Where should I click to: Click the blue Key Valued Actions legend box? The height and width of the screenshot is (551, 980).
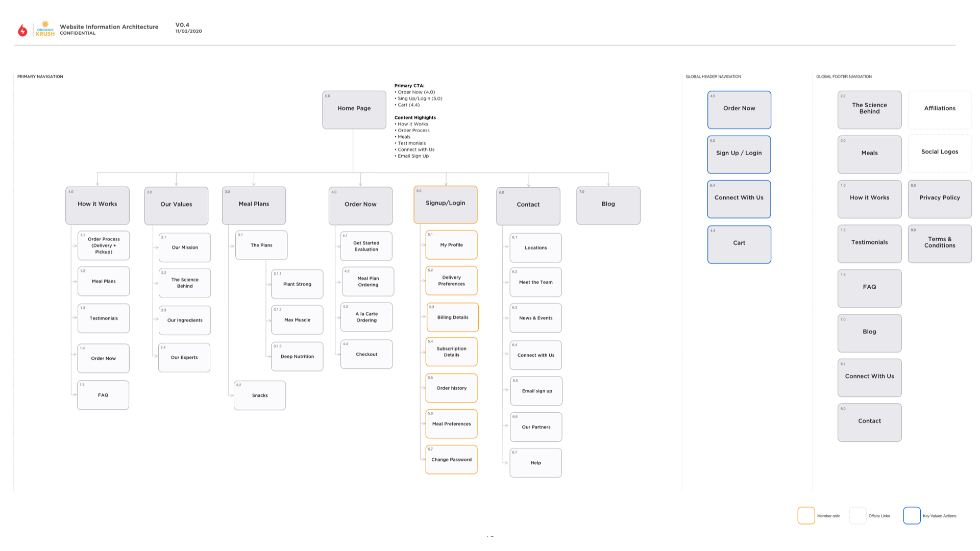pos(912,515)
